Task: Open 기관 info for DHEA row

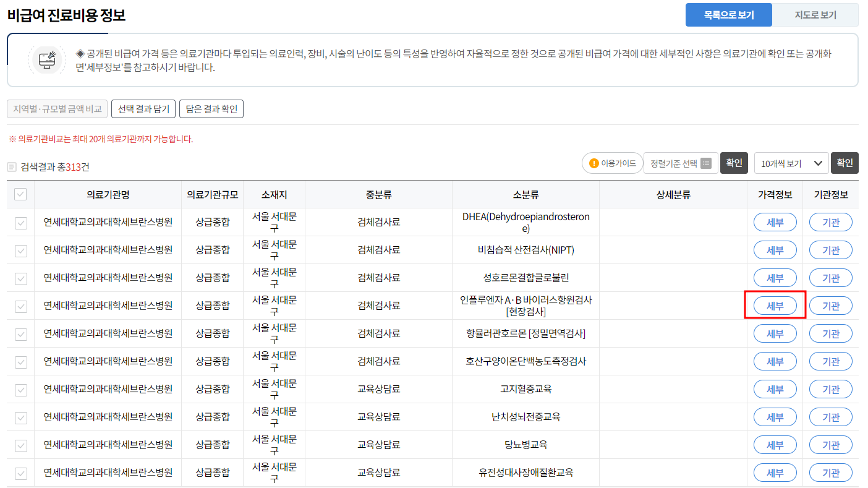Action: tap(831, 223)
